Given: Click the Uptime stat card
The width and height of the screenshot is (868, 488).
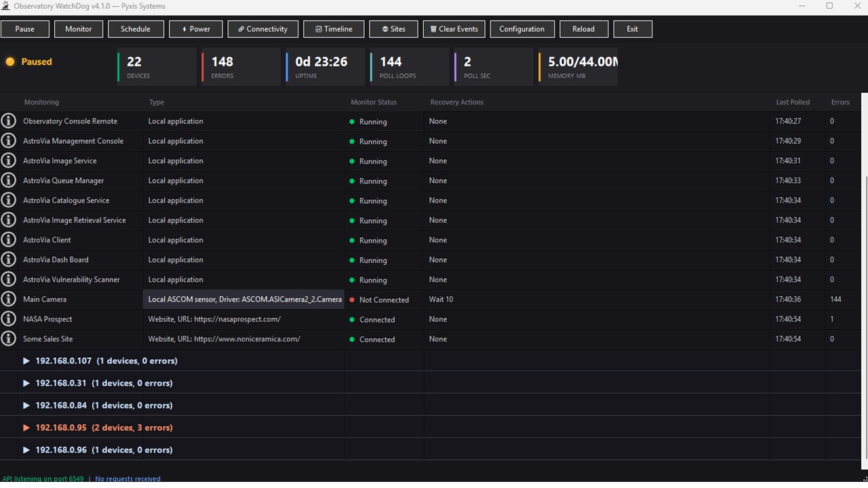Looking at the screenshot, I should click(325, 66).
